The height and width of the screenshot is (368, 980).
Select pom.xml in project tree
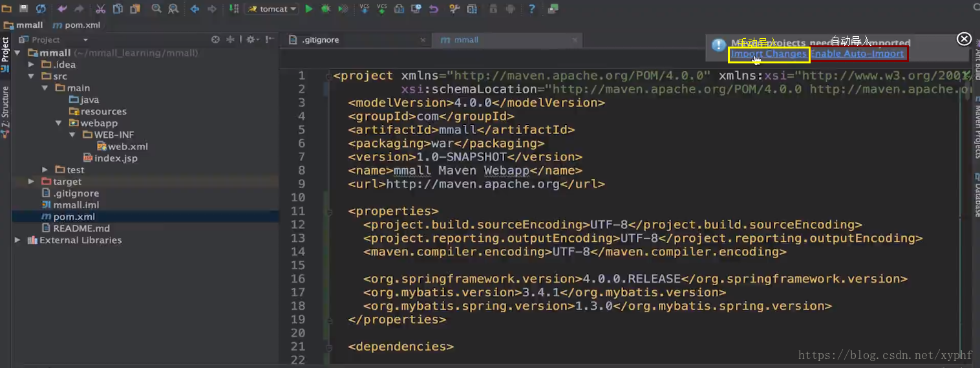tap(69, 216)
